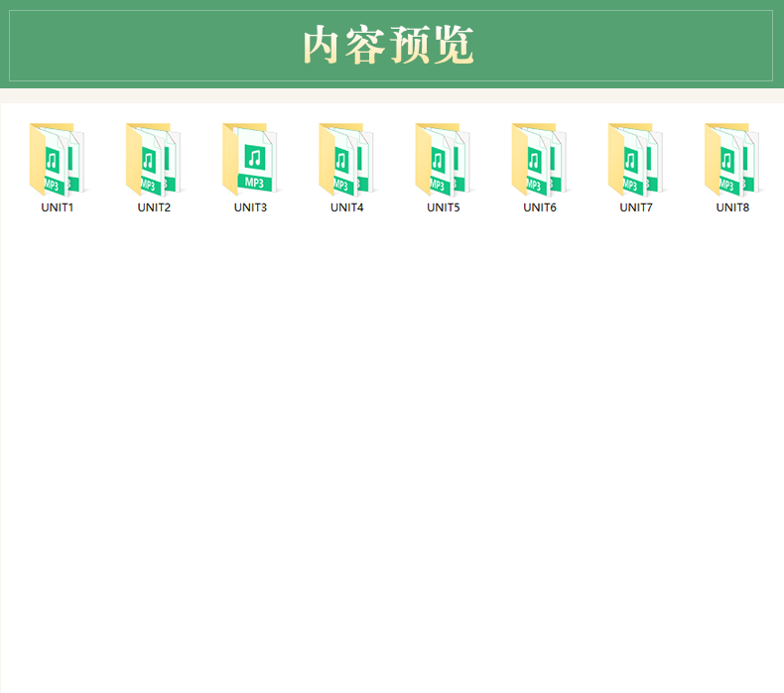Open the UNIT7 MP3 folder icon
The height and width of the screenshot is (693, 784).
click(x=636, y=160)
